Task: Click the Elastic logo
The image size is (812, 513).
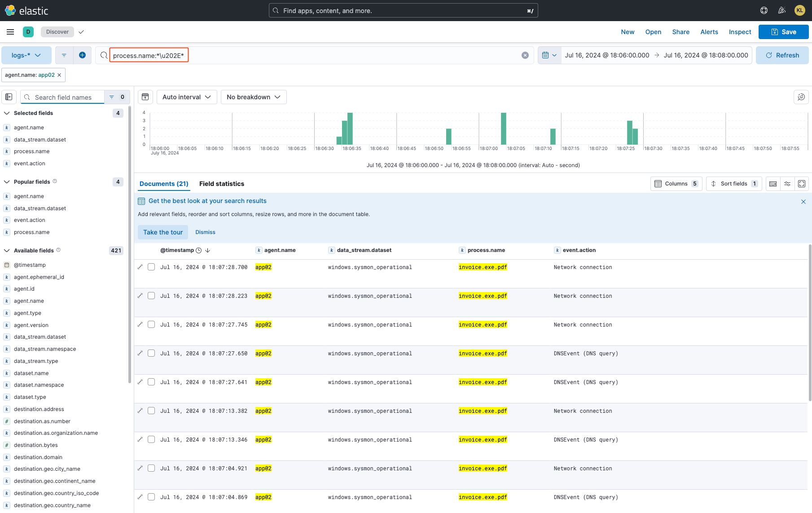Action: [26, 10]
